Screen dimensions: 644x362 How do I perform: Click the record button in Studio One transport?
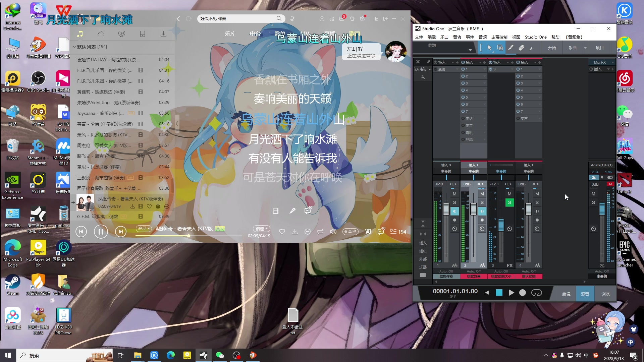(x=523, y=293)
